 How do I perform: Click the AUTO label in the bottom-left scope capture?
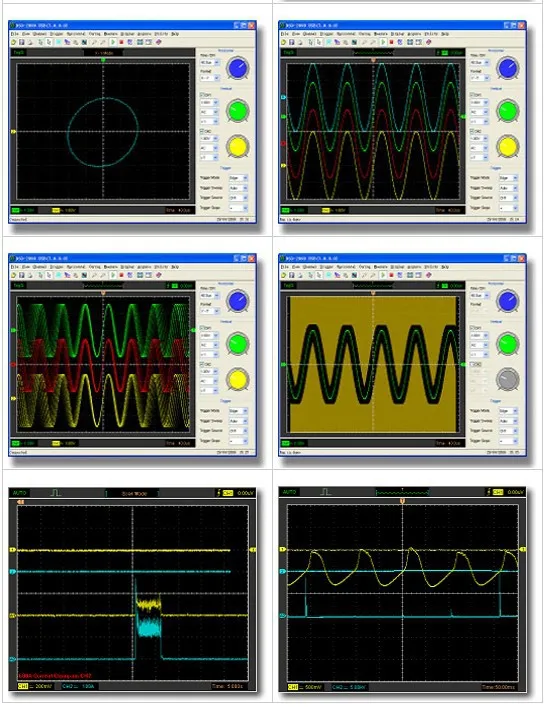click(x=20, y=493)
